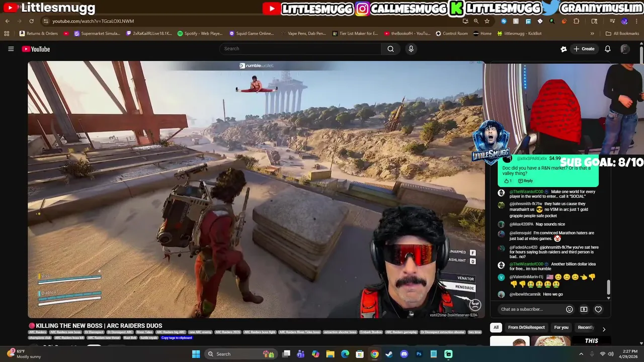Image resolution: width=644 pixels, height=362 pixels.
Task: Click the Shazam extension icon
Action: tap(504, 21)
